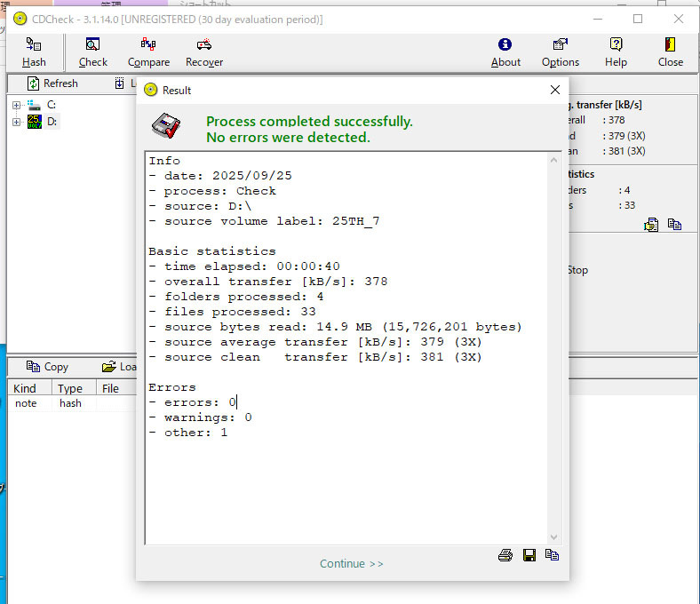Click Continue >> in the Result dialog
Viewport: 700px width, 604px height.
[352, 564]
